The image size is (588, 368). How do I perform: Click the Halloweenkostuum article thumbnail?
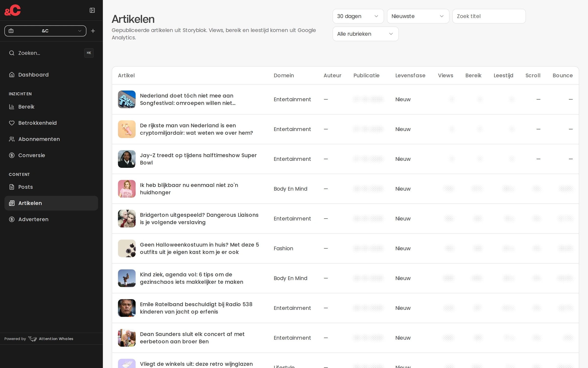[127, 248]
